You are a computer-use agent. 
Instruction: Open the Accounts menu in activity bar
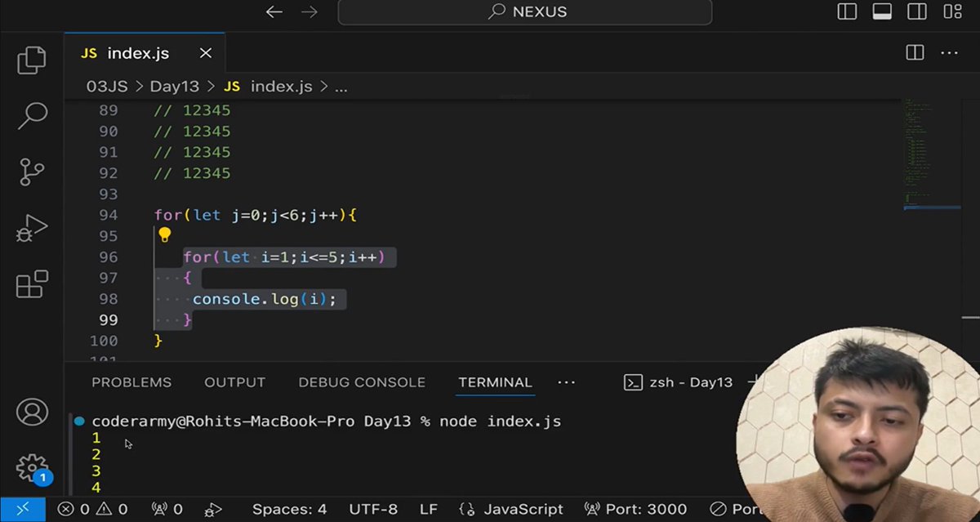point(32,412)
